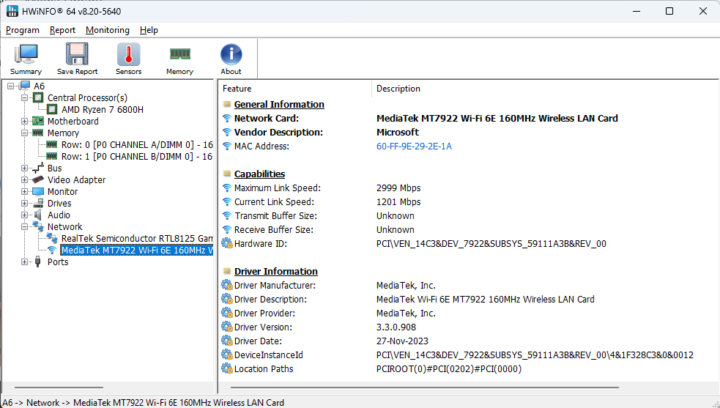Expand the Ports node
The image size is (720, 408).
(24, 262)
